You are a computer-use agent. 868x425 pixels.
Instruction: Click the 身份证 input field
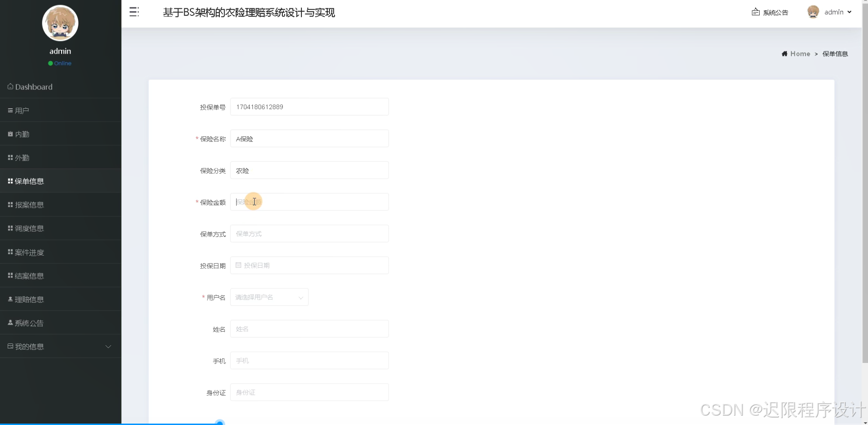(309, 392)
